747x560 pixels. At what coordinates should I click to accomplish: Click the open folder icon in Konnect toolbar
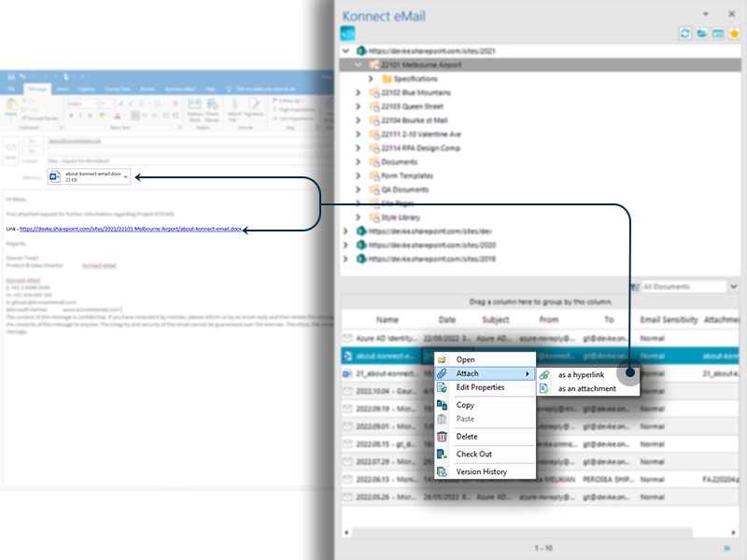(701, 34)
